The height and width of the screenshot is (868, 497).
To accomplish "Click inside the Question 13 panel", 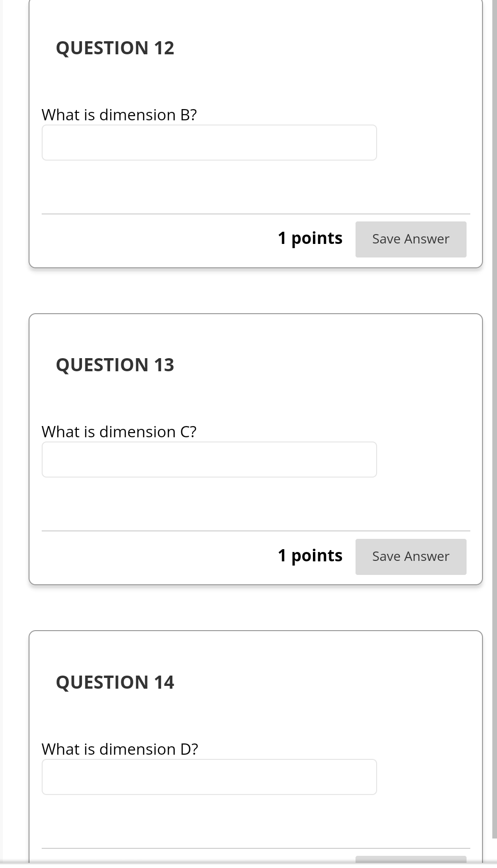I will coord(255,501).
